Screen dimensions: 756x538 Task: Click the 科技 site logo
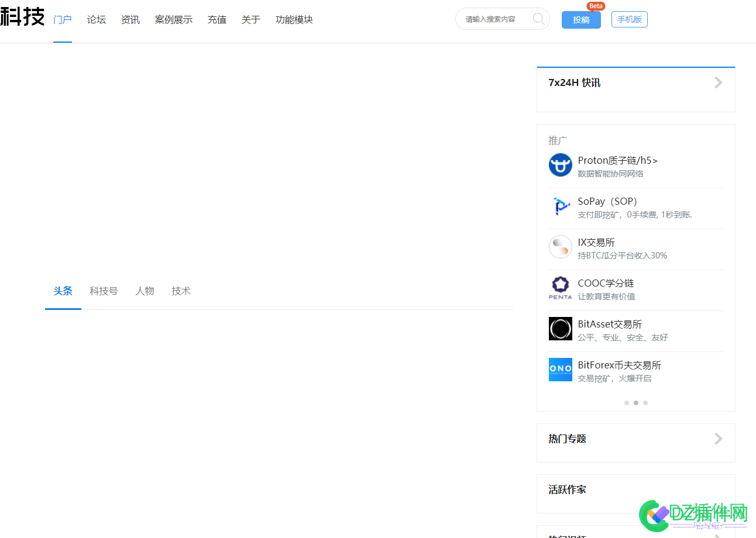click(x=22, y=17)
